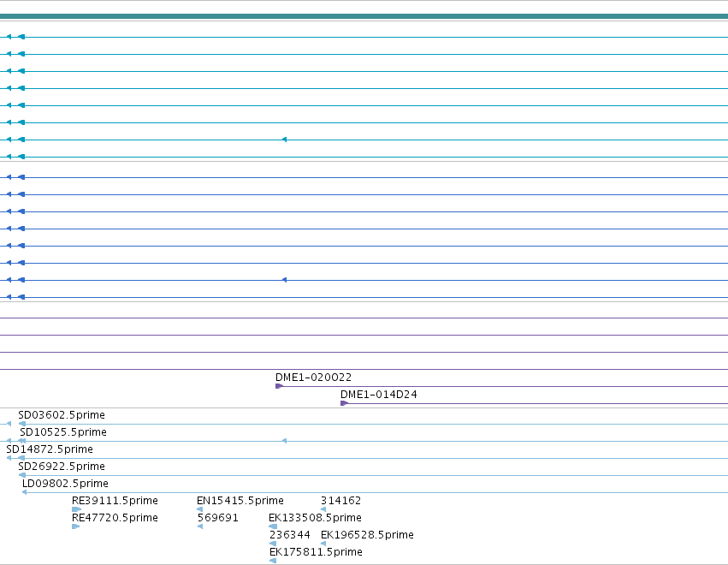Click the SD03602.5prime label
This screenshot has height=565, width=728.
62,415
